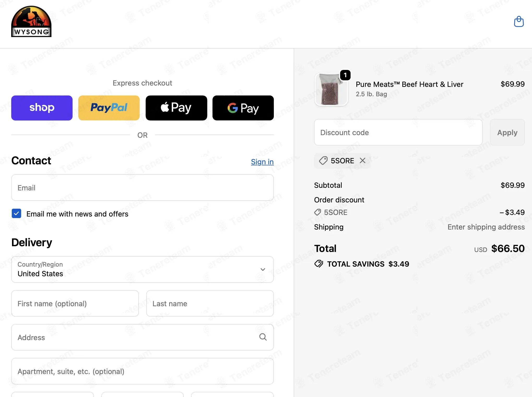
Task: Select the Last name field
Action: pyautogui.click(x=210, y=303)
